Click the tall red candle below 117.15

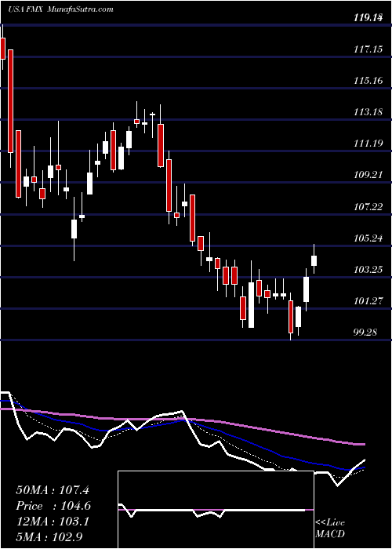[x=10, y=101]
